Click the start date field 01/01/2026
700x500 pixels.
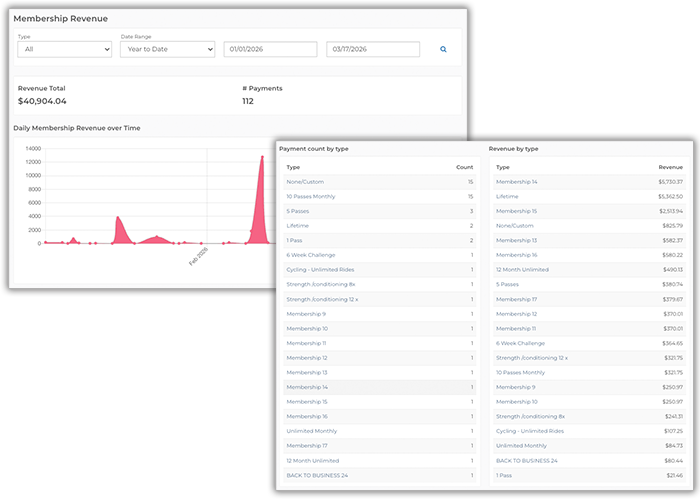pyautogui.click(x=271, y=49)
